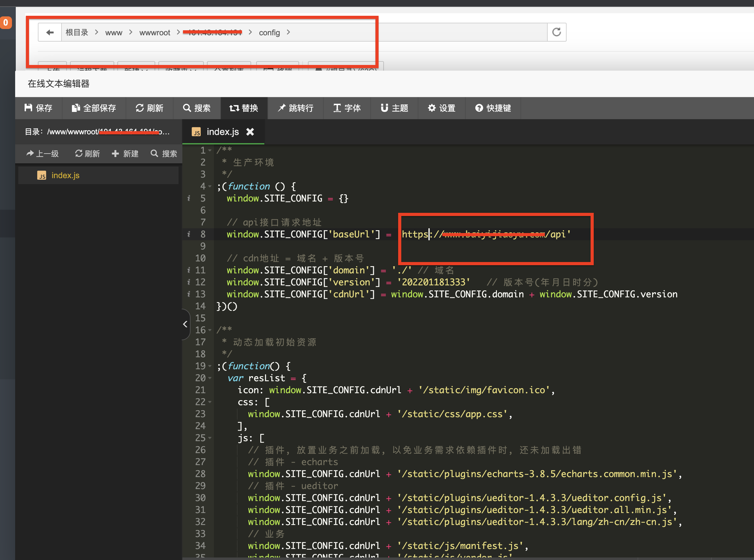Click the Save All (全部保存) icon
754x560 pixels.
tap(76, 108)
